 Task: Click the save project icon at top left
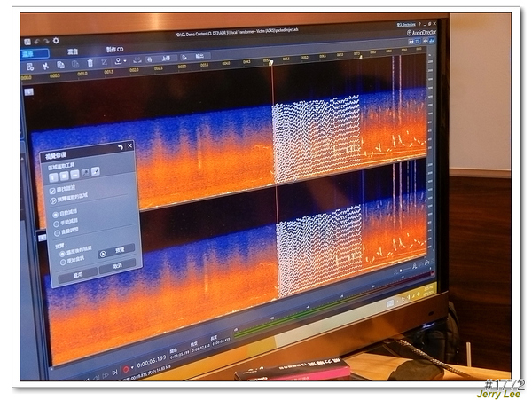[27, 42]
